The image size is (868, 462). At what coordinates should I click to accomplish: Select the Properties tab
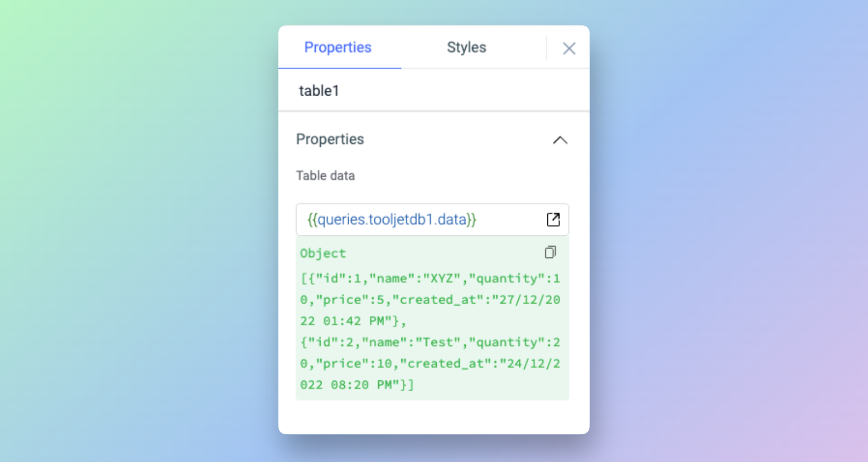(338, 47)
